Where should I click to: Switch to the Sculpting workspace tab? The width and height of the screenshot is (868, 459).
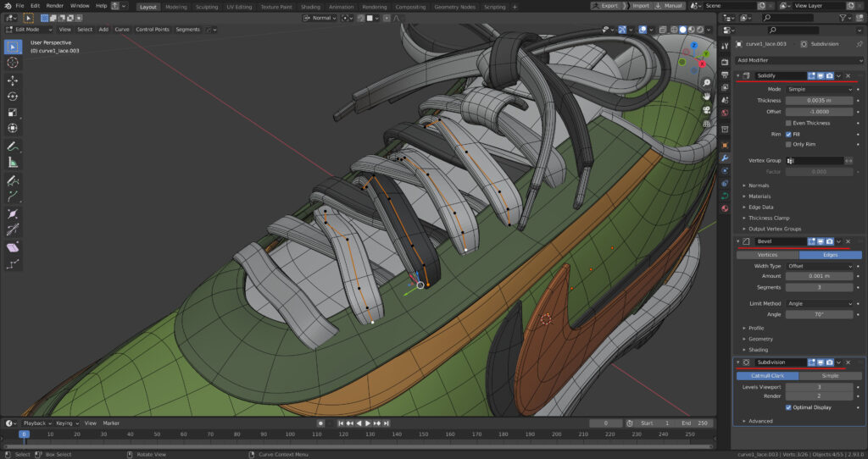pyautogui.click(x=207, y=7)
